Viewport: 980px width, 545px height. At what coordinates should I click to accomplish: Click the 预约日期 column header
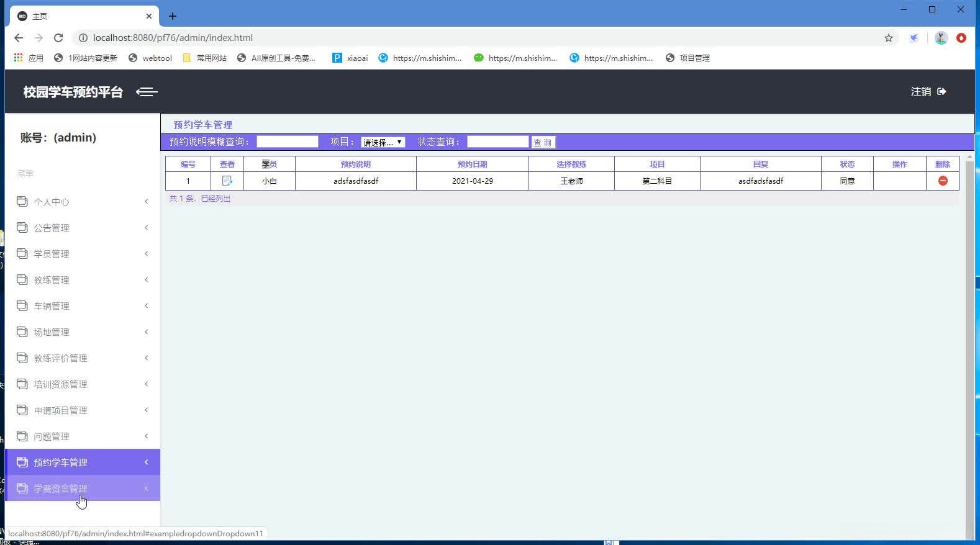473,164
